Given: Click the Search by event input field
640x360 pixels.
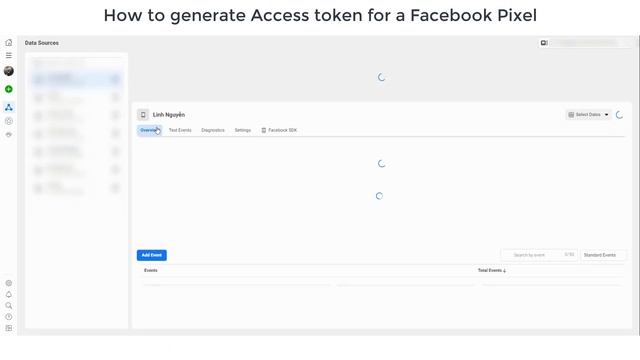Looking at the screenshot, I should (539, 255).
